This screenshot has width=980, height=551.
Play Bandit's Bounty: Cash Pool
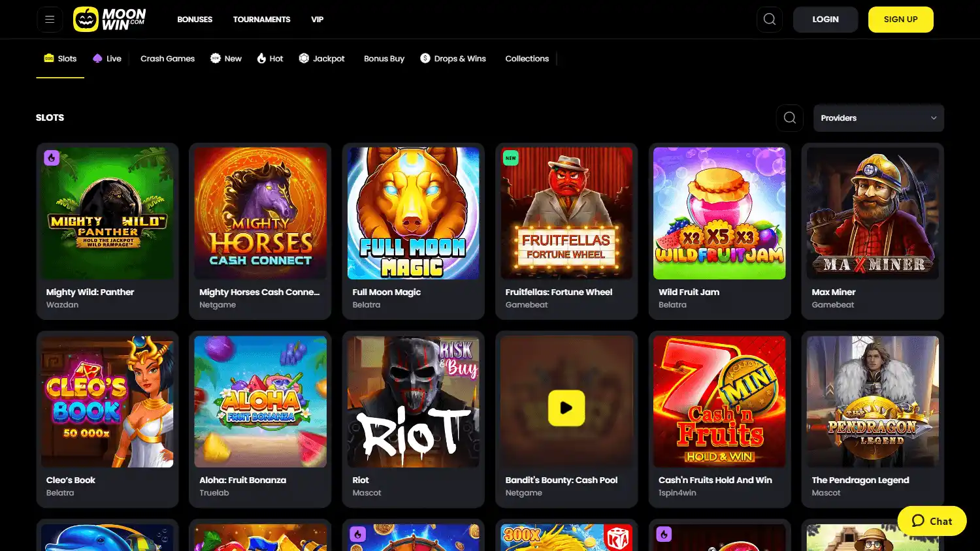click(x=566, y=408)
